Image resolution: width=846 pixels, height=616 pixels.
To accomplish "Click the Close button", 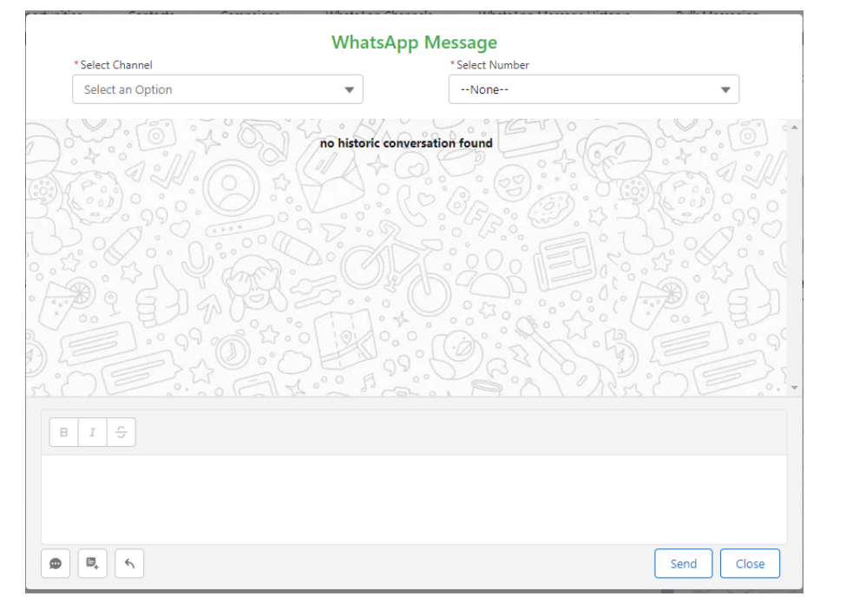I will click(750, 564).
